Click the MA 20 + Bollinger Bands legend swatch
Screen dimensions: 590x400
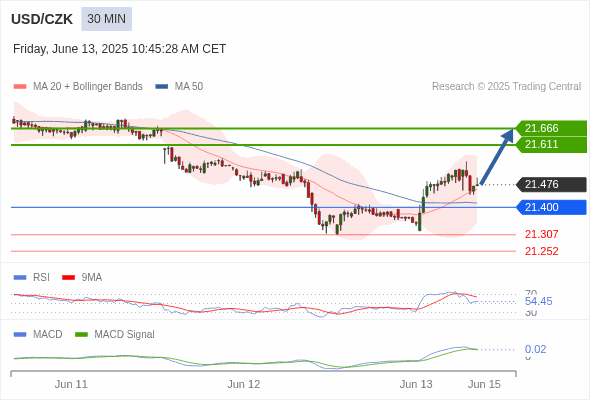(20, 87)
